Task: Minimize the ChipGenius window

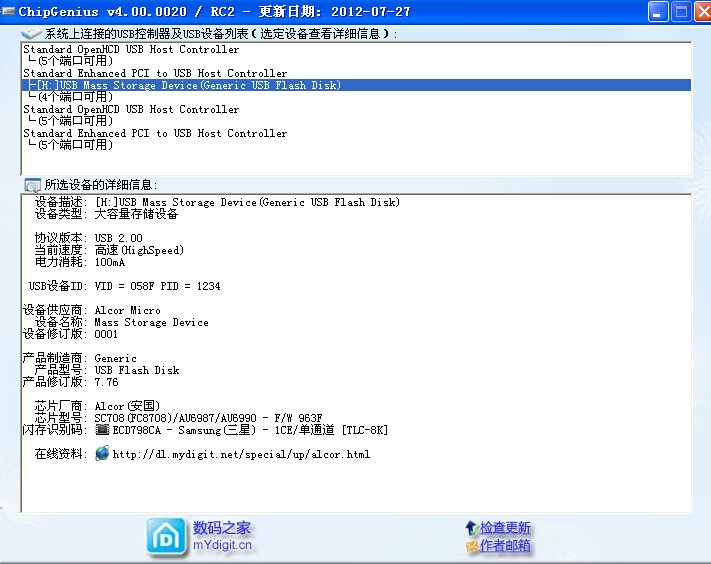Action: pyautogui.click(x=658, y=12)
